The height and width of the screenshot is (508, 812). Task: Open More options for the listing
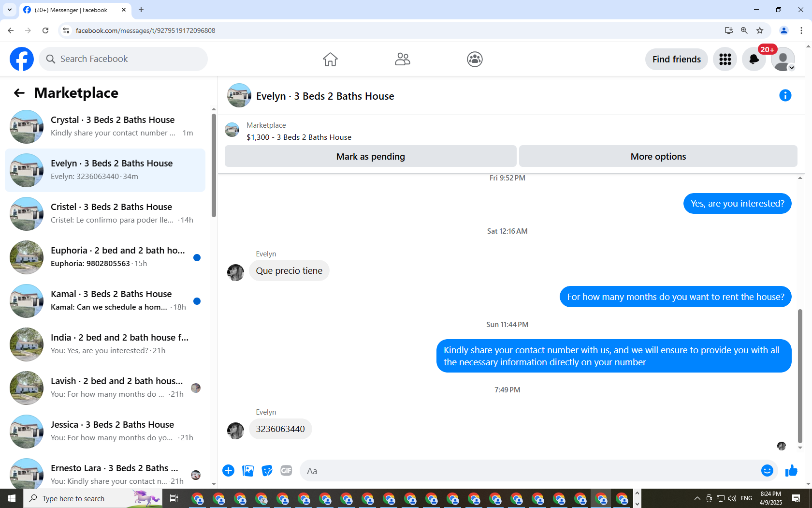658,156
